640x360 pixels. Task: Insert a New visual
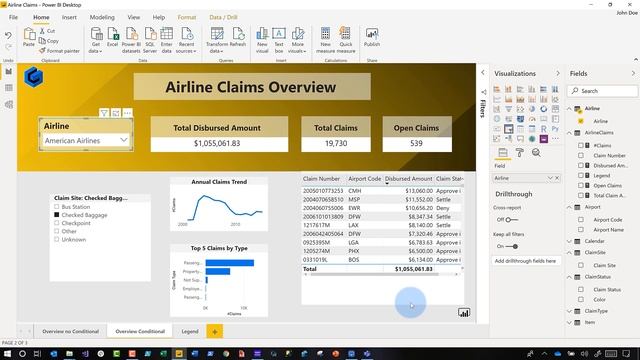(x=262, y=40)
